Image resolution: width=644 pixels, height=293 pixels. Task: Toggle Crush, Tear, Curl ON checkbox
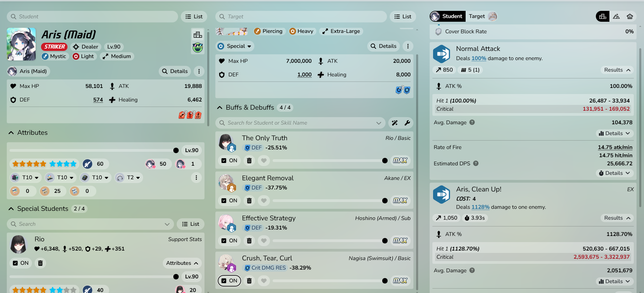tap(229, 281)
